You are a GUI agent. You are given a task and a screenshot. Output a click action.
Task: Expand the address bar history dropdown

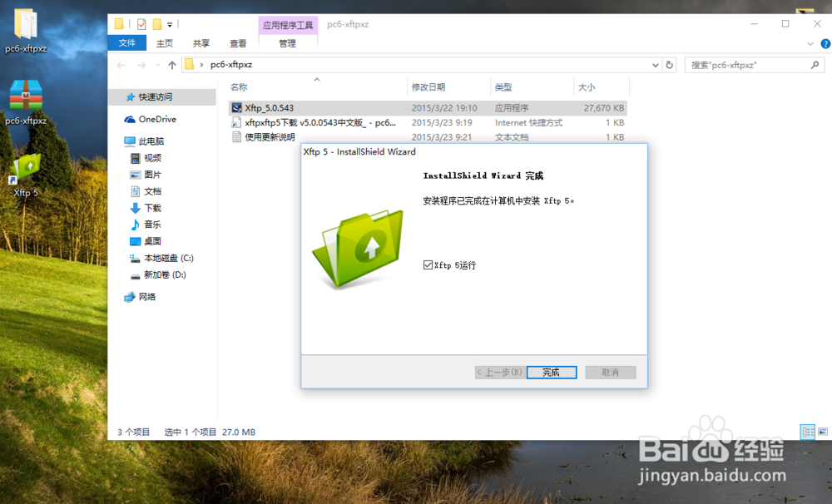tap(656, 65)
